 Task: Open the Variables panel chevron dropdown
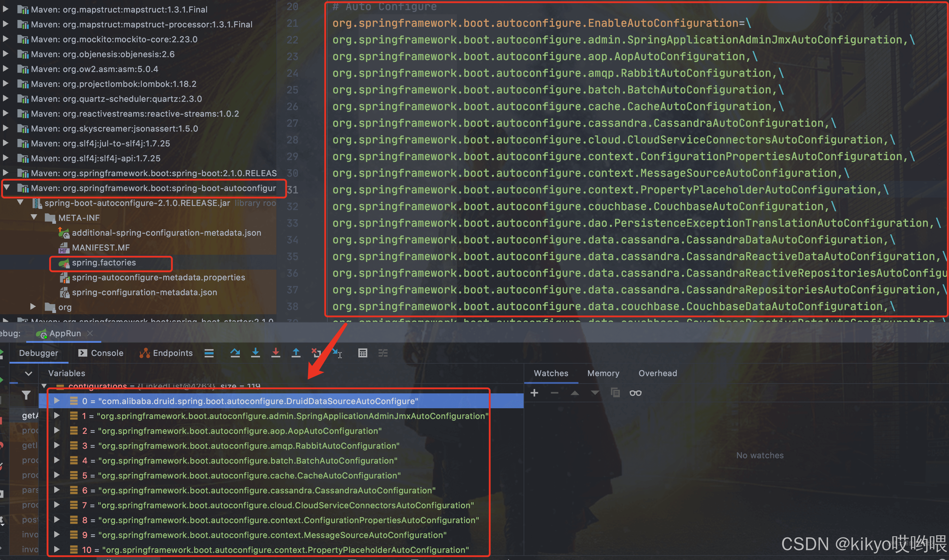coord(28,373)
